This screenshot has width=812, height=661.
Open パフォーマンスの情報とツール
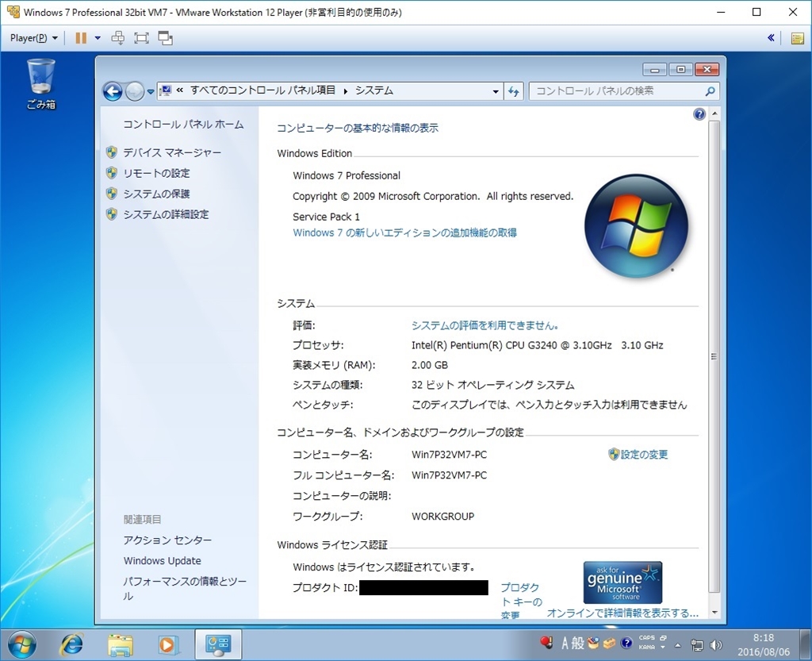point(184,589)
